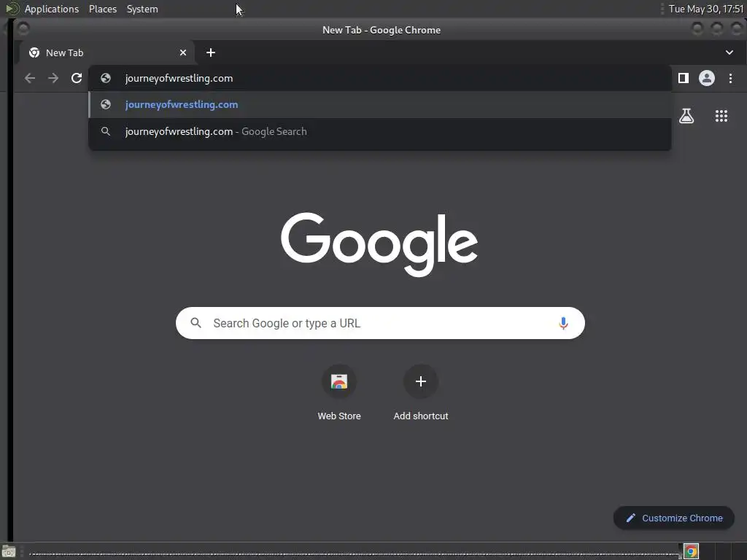Screen dimensions: 747x560
Task: Open the Chrome profile avatar menu
Action: 706,78
